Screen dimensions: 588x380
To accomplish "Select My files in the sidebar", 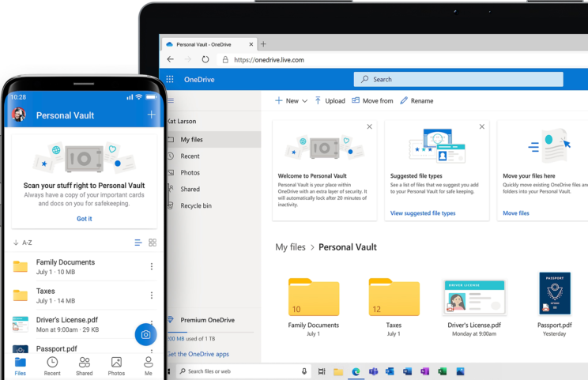I will coord(213,139).
